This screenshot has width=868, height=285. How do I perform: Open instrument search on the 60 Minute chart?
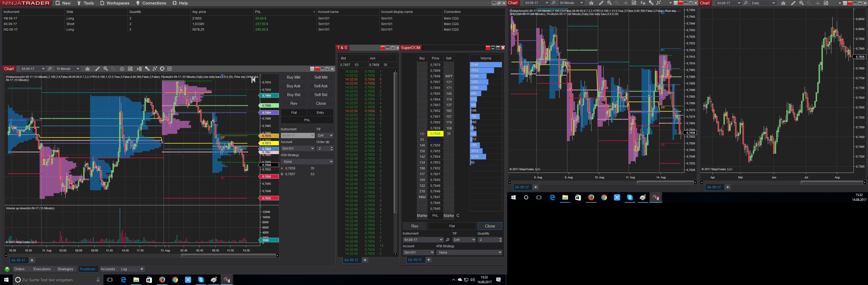pyautogui.click(x=553, y=3)
